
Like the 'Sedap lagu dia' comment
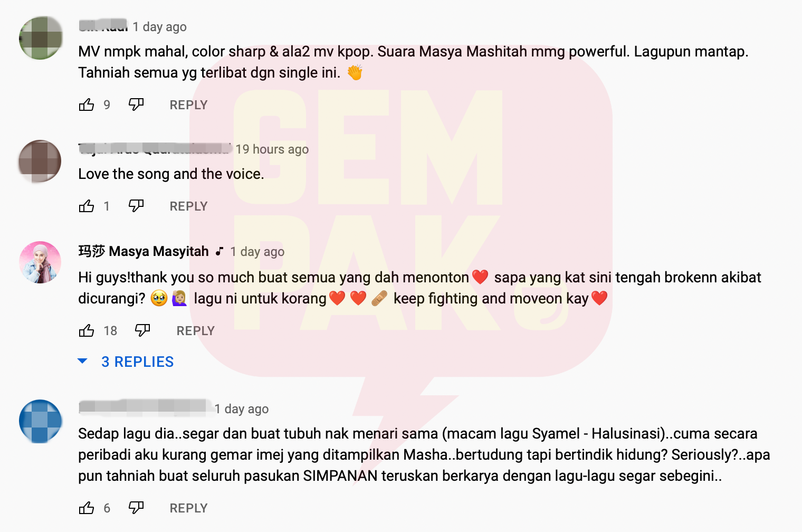point(87,508)
